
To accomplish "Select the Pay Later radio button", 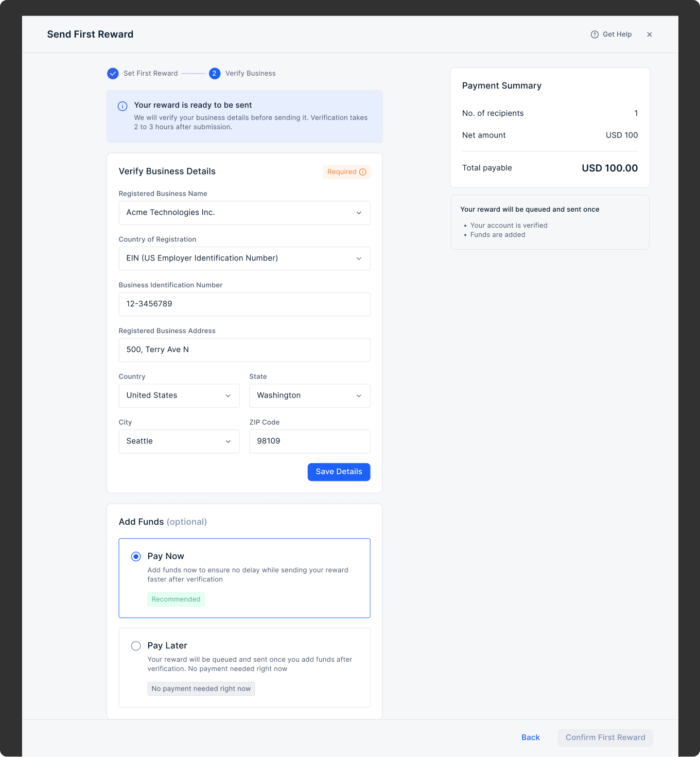I will pyautogui.click(x=136, y=646).
